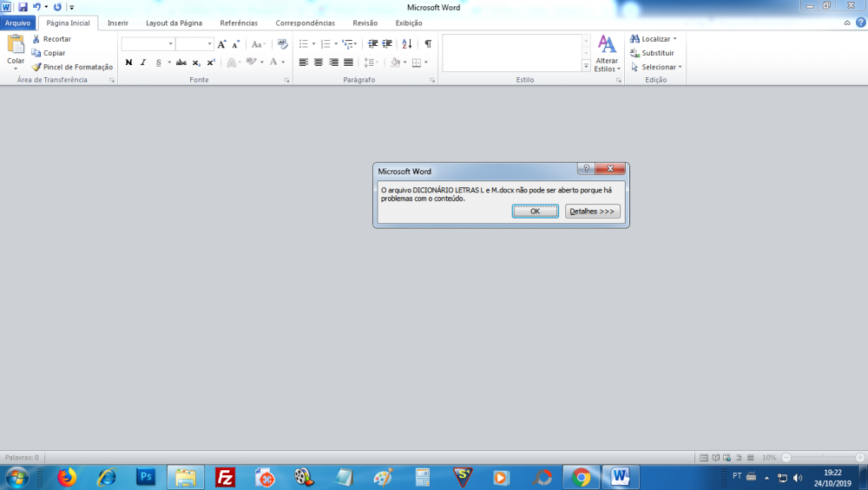The height and width of the screenshot is (490, 868).
Task: Click Copiar in the clipboard group
Action: [x=49, y=53]
